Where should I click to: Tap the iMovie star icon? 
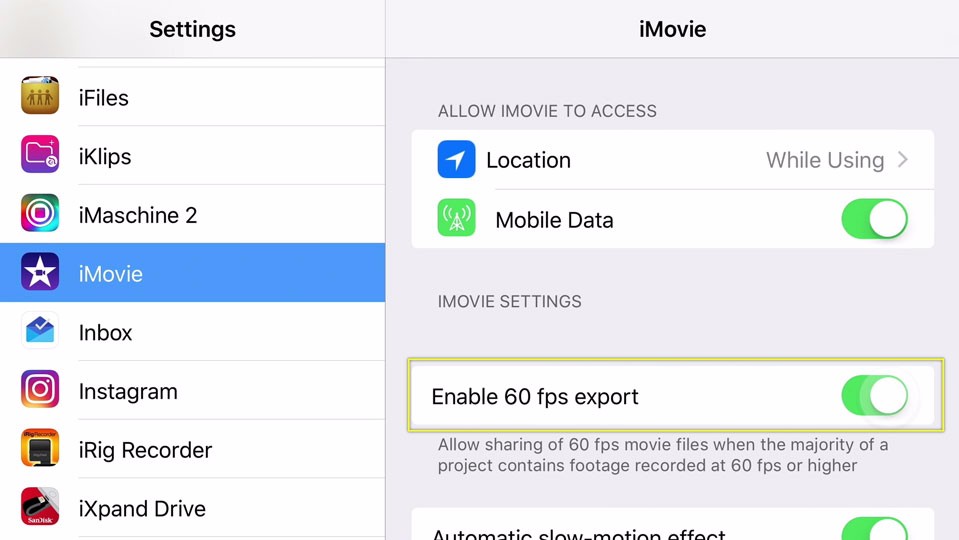click(40, 272)
